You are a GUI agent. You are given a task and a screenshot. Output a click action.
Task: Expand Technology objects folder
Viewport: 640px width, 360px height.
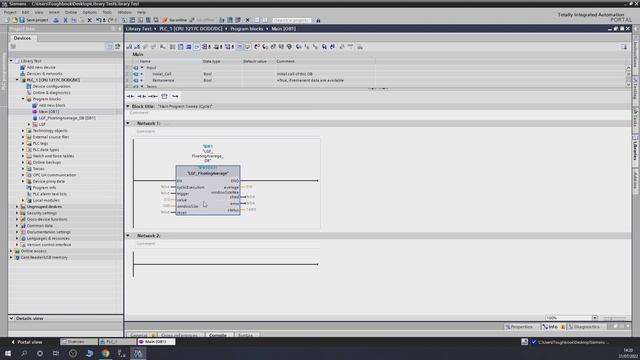coord(23,131)
